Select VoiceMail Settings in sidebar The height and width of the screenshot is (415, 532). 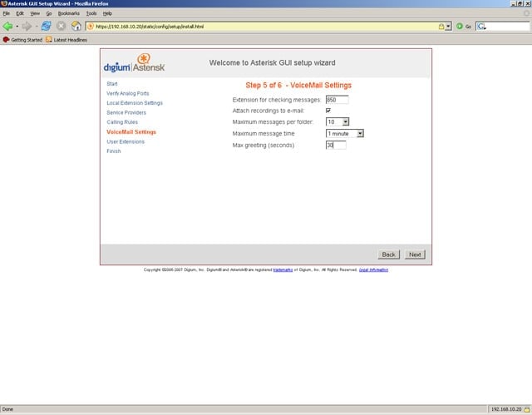click(x=131, y=132)
